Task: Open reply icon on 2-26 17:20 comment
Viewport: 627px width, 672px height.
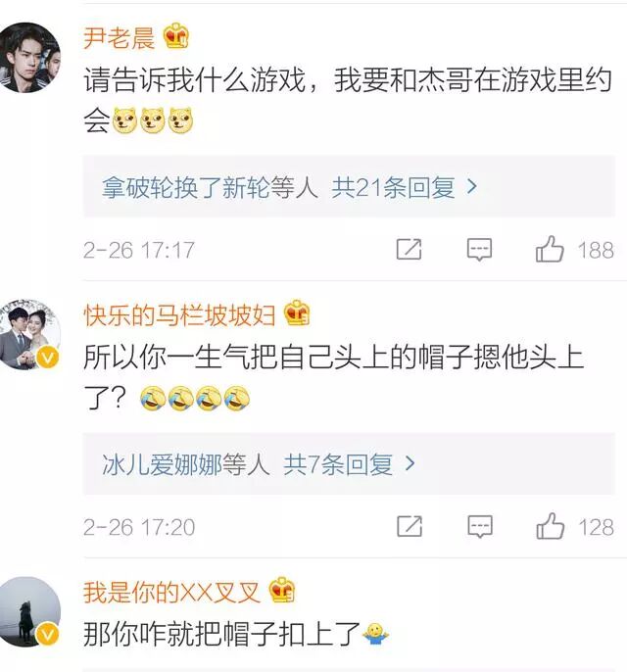Action: point(480,527)
